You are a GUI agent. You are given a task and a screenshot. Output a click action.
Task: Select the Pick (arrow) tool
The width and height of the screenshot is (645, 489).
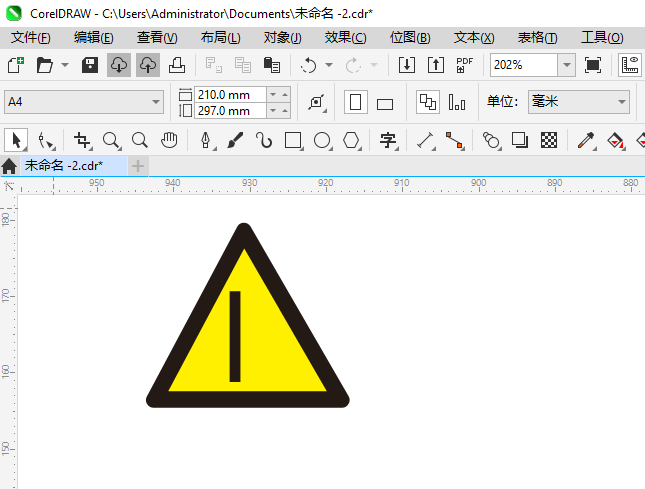[16, 140]
